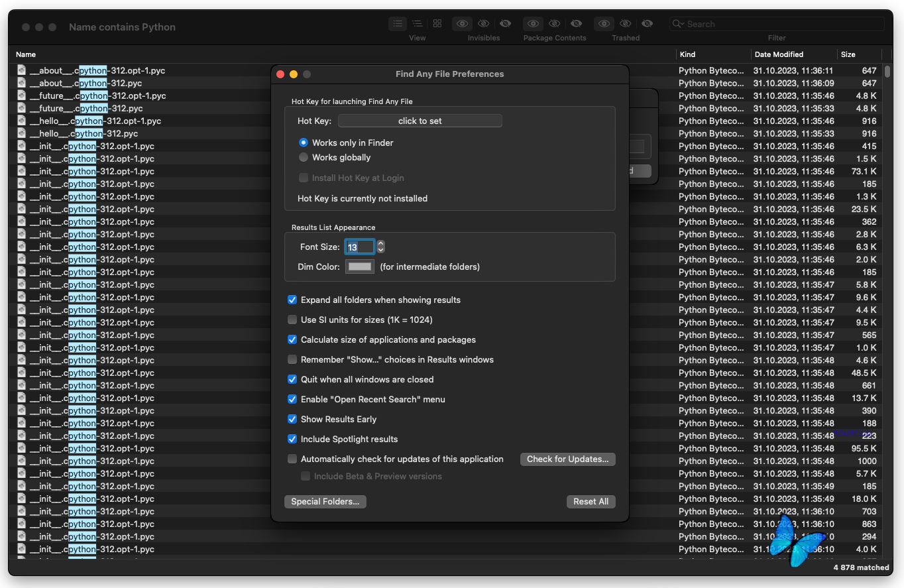Uncheck "Expand all folders when showing results"
The width and height of the screenshot is (904, 588).
tap(292, 300)
